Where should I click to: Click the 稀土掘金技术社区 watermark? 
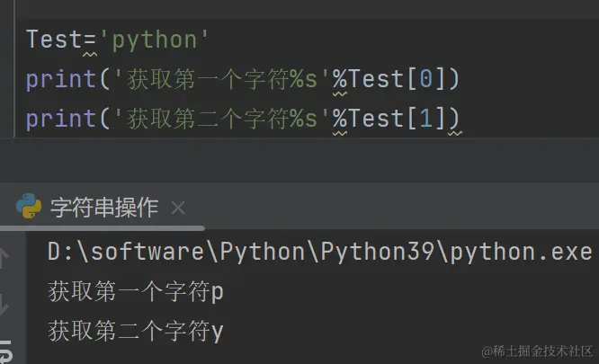tap(537, 350)
